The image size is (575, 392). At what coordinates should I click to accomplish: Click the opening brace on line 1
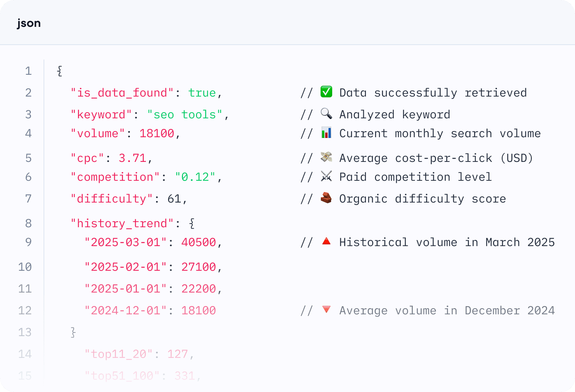click(60, 71)
